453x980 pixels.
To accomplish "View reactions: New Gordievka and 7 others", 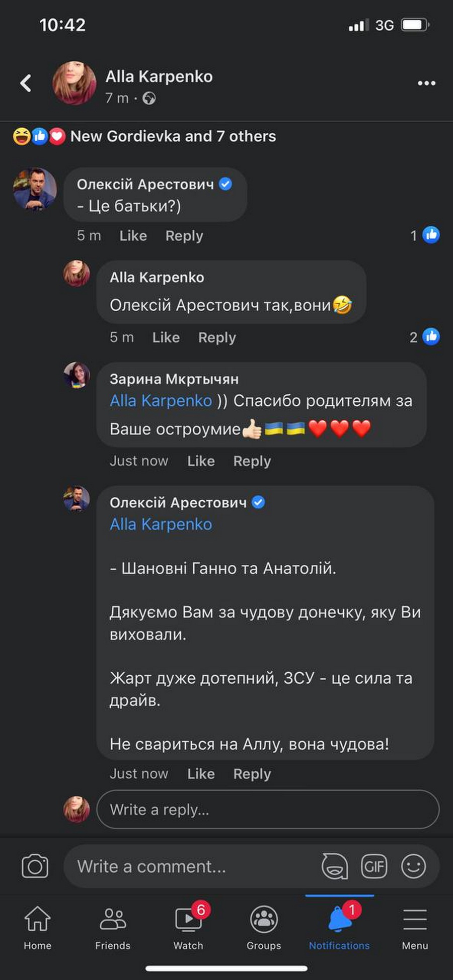I will click(173, 136).
